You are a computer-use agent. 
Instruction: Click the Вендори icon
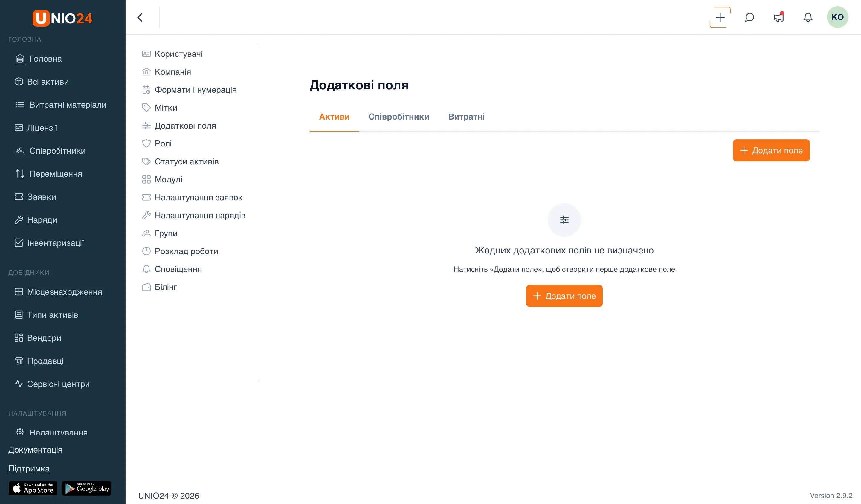[19, 338]
